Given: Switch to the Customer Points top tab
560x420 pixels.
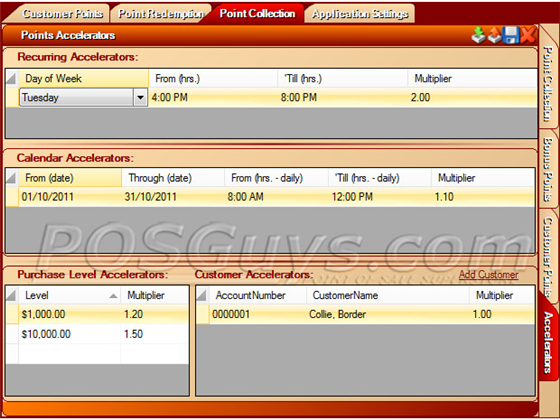Looking at the screenshot, I should (x=62, y=14).
